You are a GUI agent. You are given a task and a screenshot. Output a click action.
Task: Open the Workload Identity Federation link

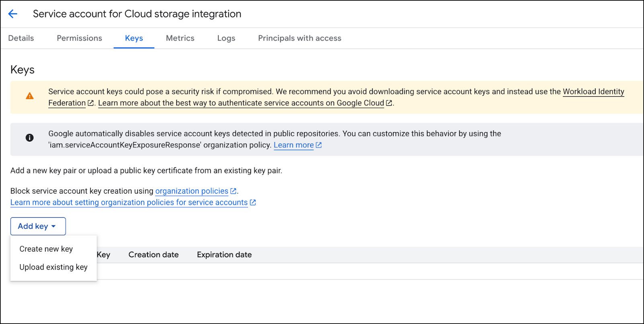click(x=593, y=92)
